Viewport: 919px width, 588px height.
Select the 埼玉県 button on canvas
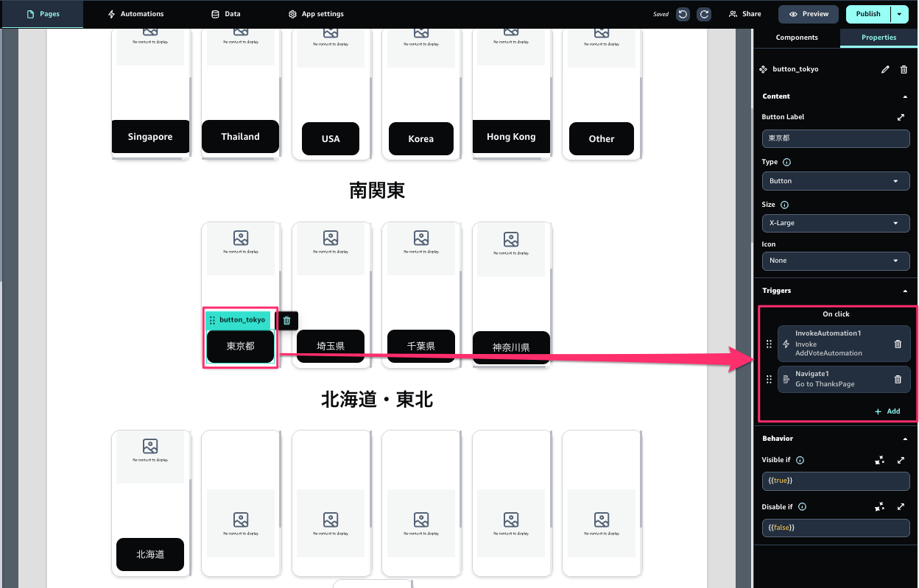point(331,346)
